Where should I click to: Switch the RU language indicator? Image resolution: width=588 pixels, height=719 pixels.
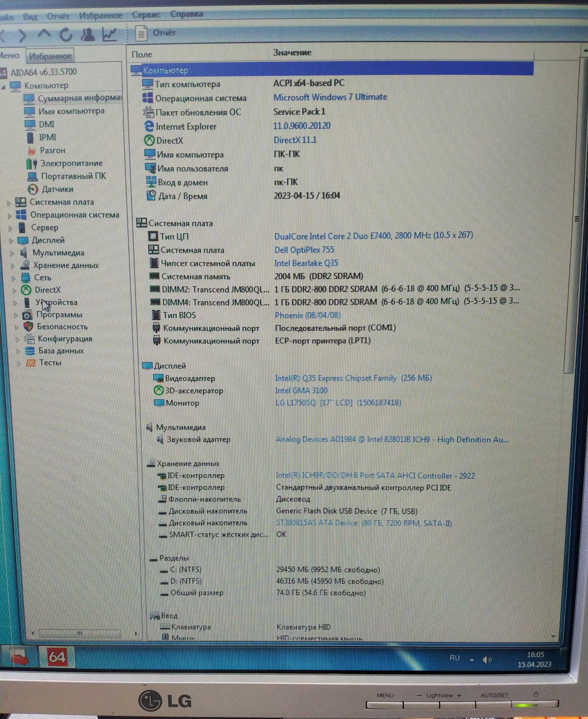[454, 658]
